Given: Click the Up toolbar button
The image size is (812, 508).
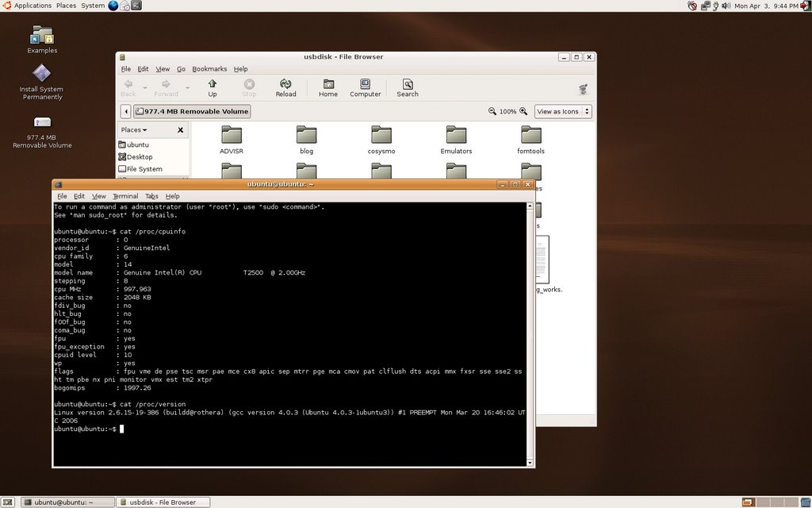Looking at the screenshot, I should coord(212,87).
